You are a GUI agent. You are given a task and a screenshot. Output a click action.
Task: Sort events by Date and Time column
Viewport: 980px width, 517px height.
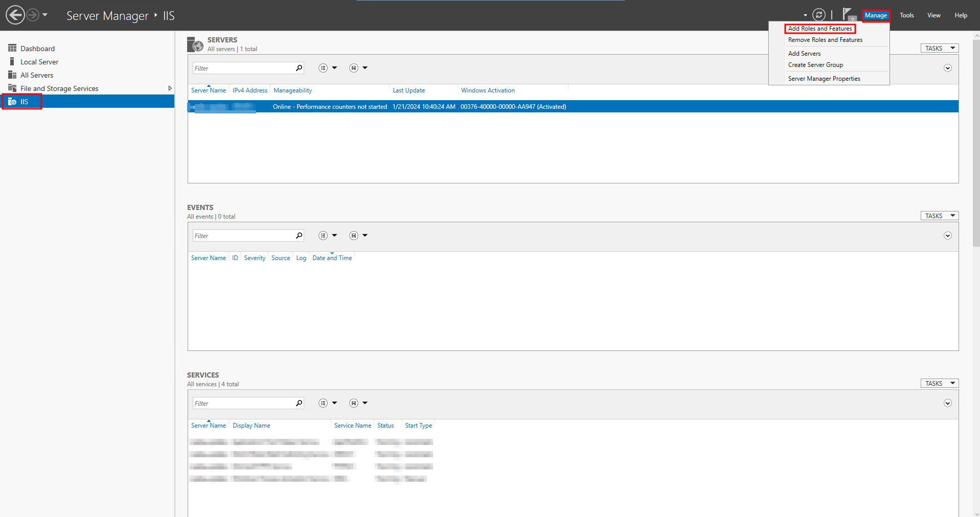point(332,258)
